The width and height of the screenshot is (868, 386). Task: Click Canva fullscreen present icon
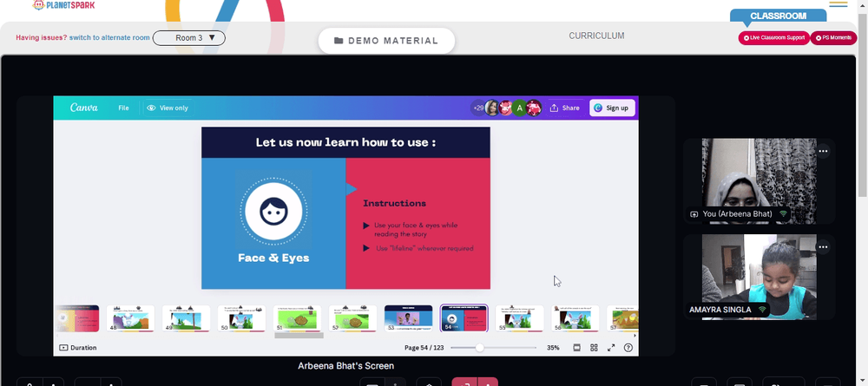(611, 348)
